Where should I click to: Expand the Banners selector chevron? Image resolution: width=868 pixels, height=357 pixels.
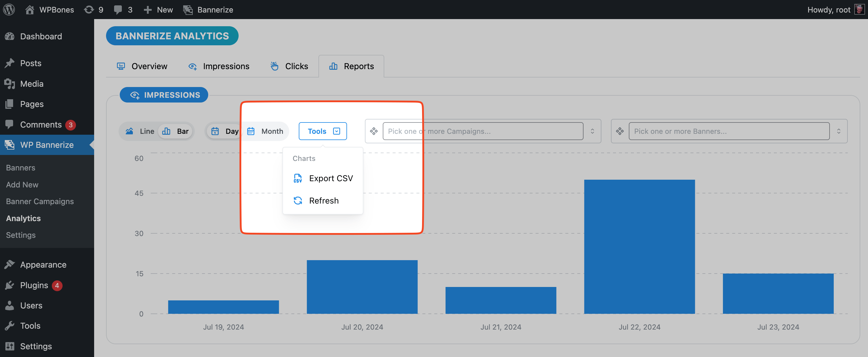839,131
